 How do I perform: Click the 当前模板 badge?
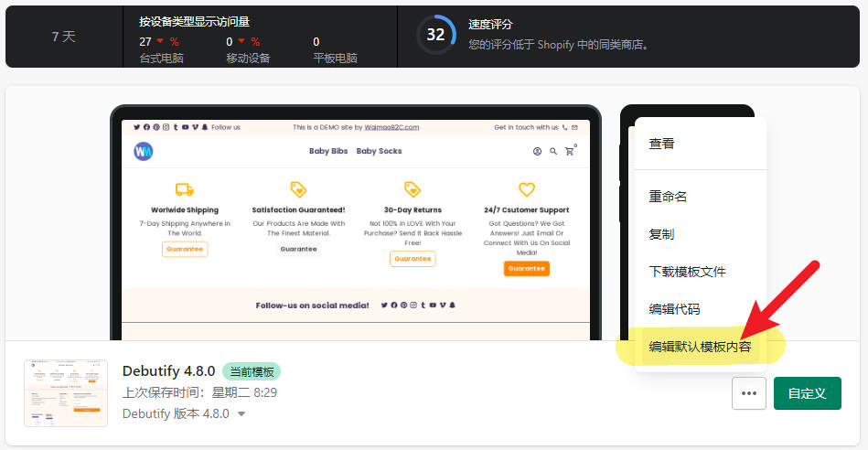pyautogui.click(x=252, y=371)
